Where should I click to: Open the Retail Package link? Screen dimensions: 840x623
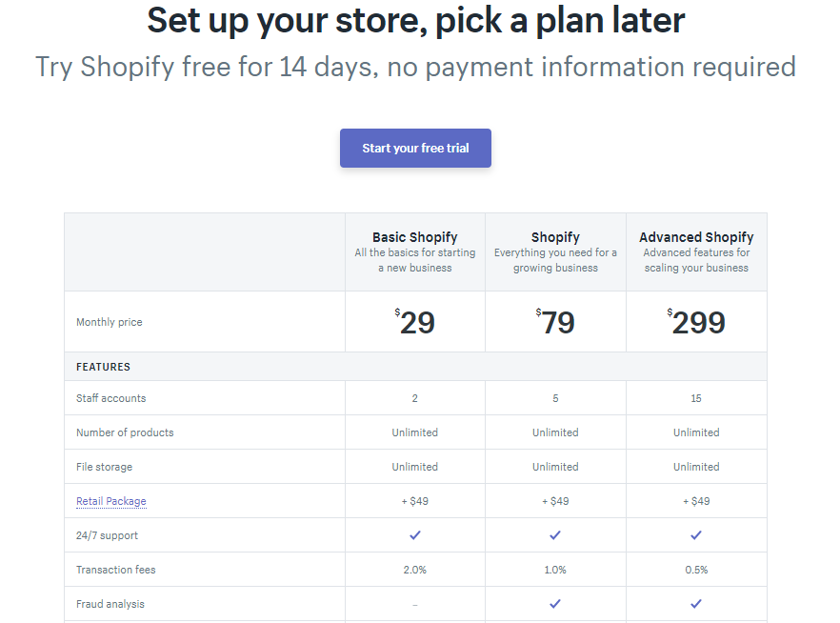pos(110,501)
